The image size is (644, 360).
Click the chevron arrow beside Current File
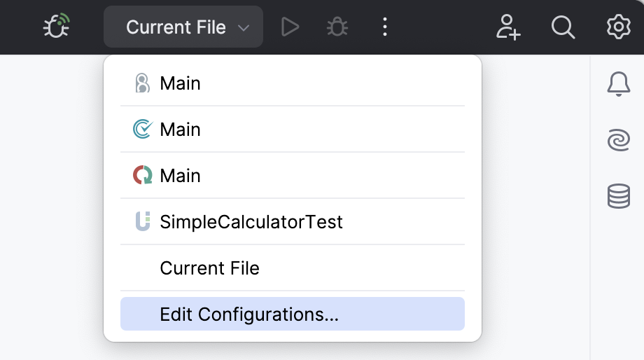pos(244,28)
